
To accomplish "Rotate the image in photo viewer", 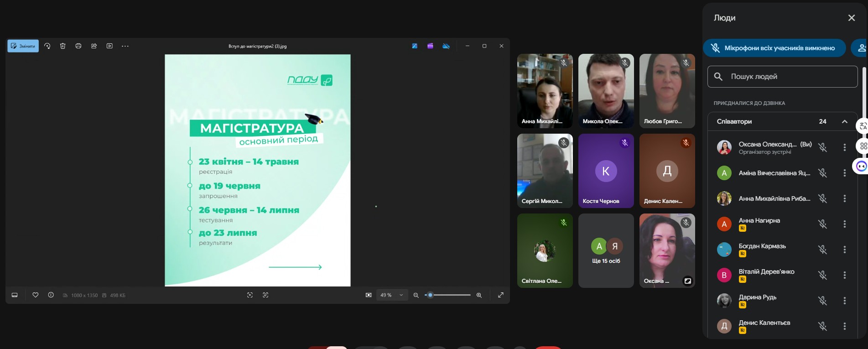I will [x=47, y=46].
